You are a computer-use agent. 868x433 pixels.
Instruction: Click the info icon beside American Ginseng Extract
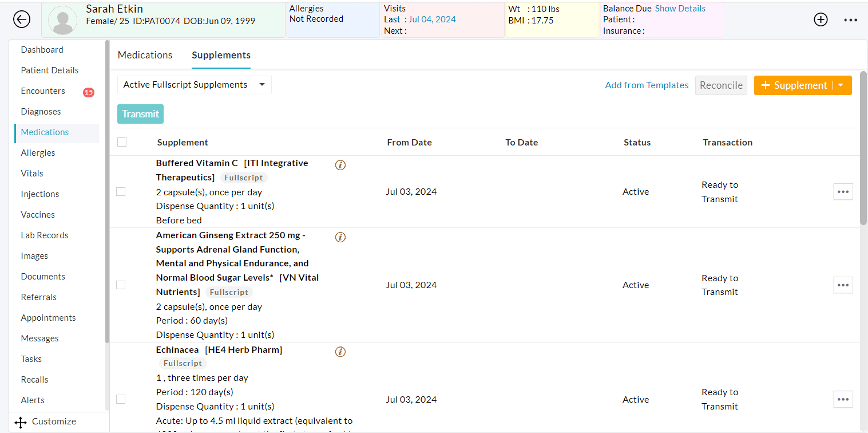340,237
